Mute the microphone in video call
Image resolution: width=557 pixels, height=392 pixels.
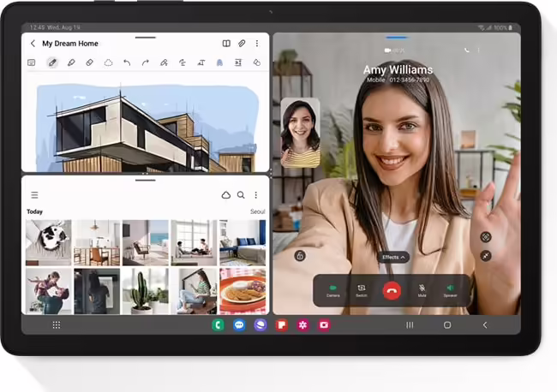(x=422, y=290)
